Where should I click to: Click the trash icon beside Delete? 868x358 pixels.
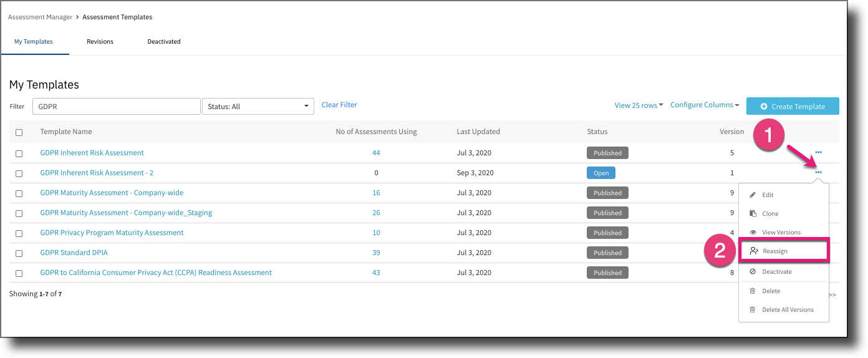pos(753,291)
